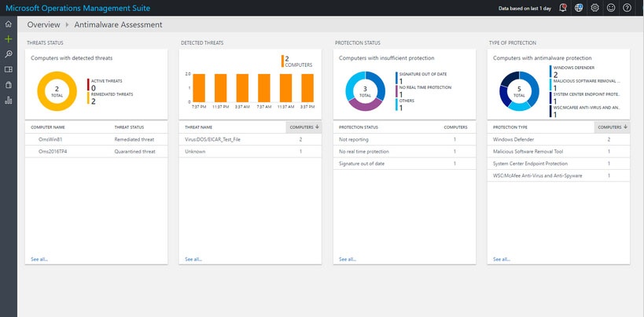Open the Home icon in left sidebar
The width and height of the screenshot is (644, 317).
9,24
